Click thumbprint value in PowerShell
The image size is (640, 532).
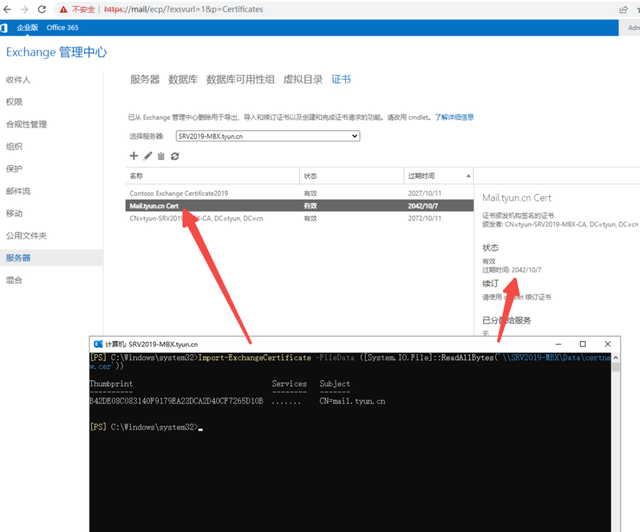[x=176, y=401]
